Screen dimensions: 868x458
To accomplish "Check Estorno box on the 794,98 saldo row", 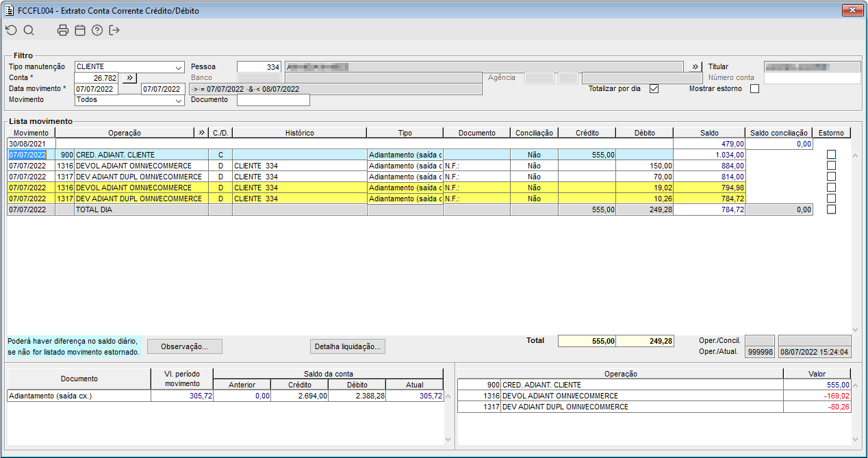I will point(831,188).
